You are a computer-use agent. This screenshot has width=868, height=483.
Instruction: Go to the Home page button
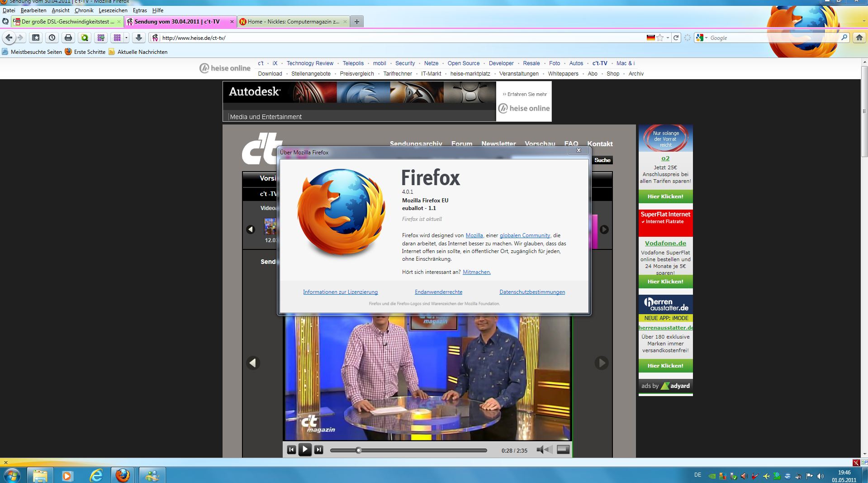point(859,38)
